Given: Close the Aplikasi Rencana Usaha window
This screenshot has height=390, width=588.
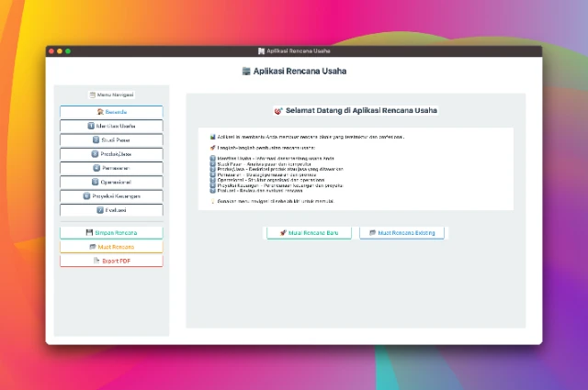Looking at the screenshot, I should tap(52, 50).
